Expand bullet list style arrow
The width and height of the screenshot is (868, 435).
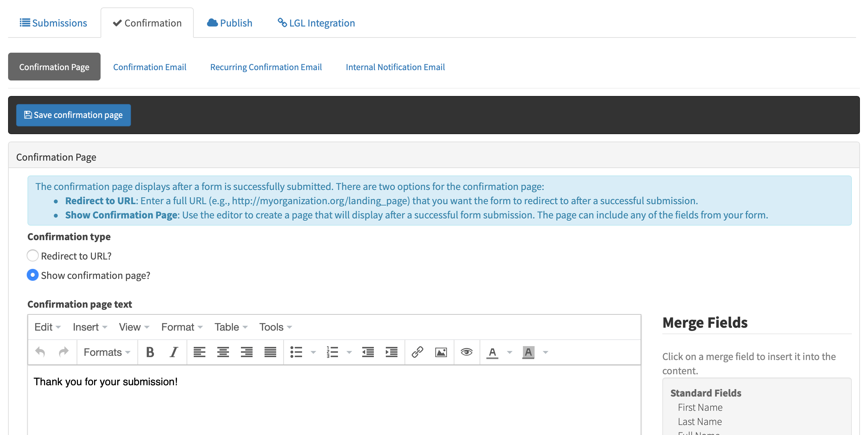313,352
